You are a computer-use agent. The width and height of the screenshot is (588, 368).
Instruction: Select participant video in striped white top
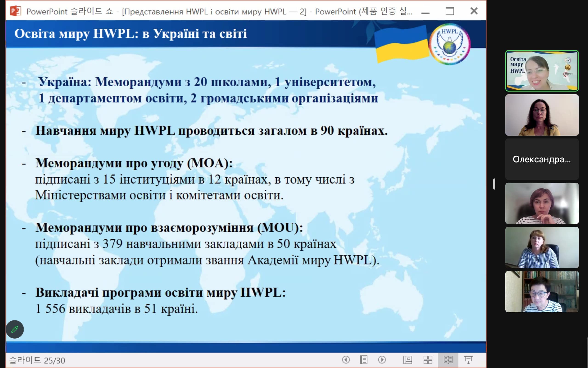(x=542, y=203)
